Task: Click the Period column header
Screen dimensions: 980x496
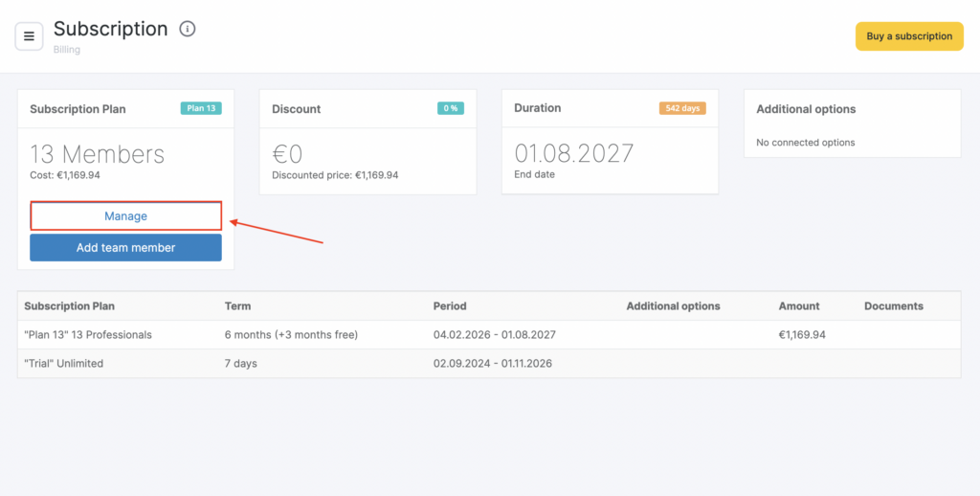Action: (x=450, y=306)
